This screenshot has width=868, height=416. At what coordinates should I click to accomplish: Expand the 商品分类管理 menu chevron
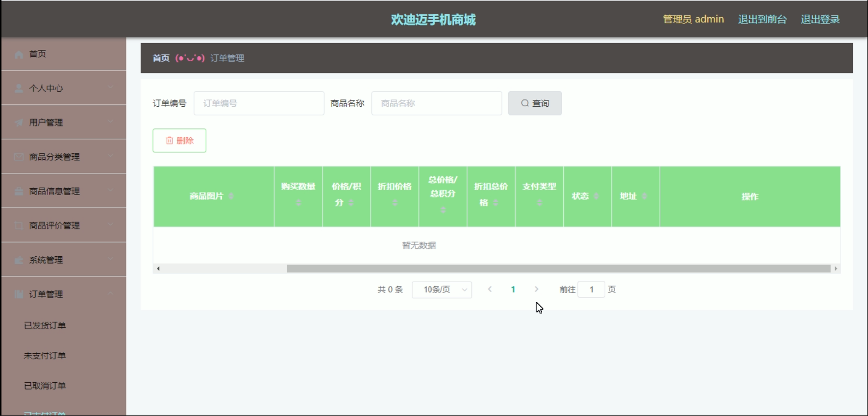pyautogui.click(x=110, y=156)
